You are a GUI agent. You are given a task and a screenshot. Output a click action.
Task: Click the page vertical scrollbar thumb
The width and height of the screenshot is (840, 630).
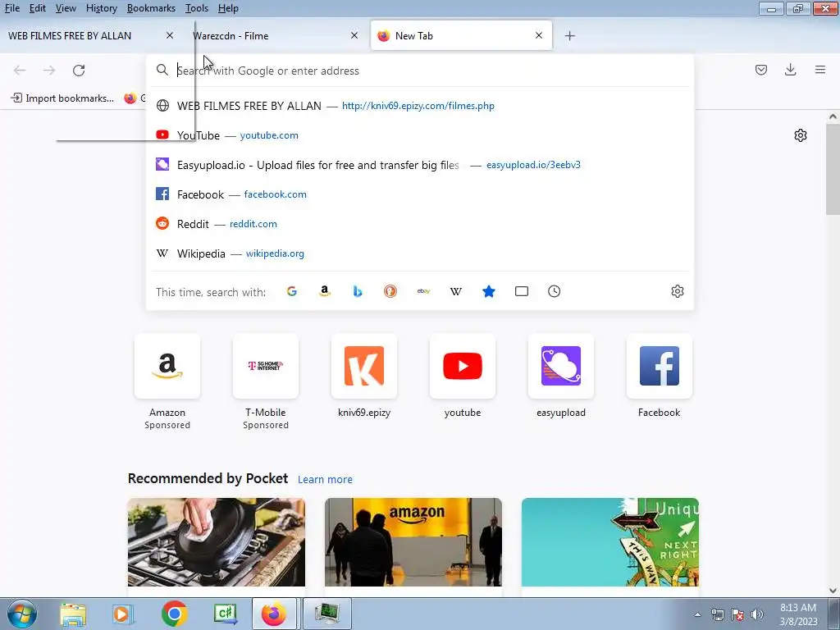(x=833, y=169)
